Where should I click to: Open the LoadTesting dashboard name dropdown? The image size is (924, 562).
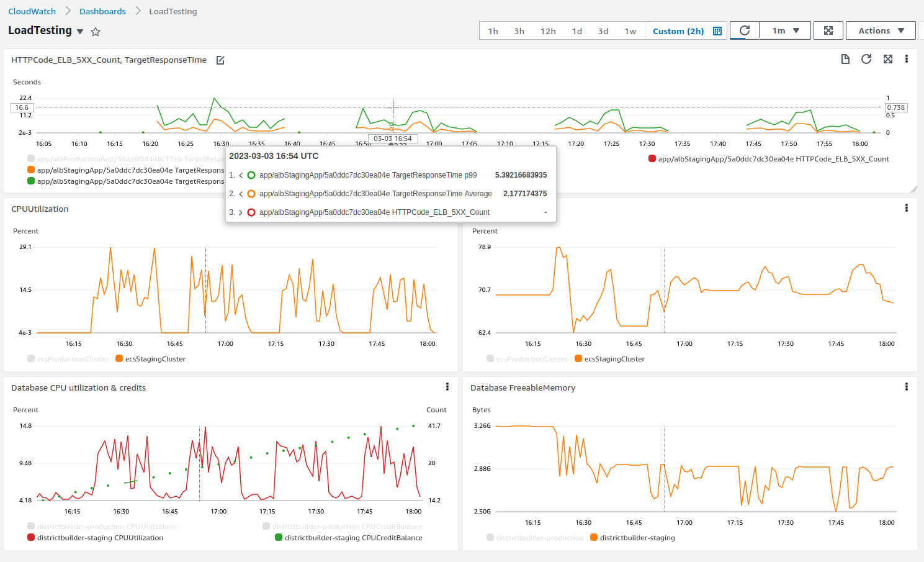click(x=81, y=30)
